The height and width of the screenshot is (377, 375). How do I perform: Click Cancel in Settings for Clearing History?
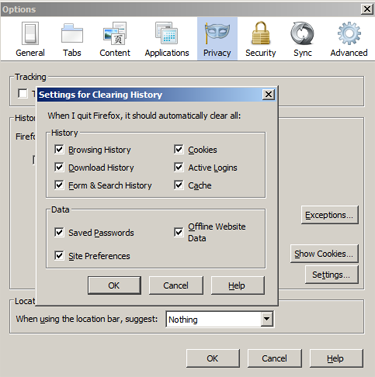point(176,285)
